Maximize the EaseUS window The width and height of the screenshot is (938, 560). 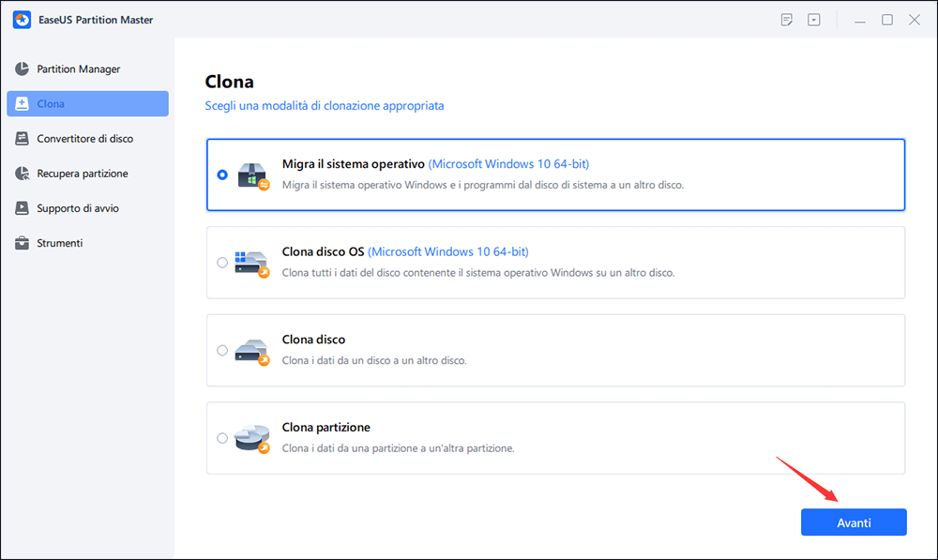click(x=887, y=20)
